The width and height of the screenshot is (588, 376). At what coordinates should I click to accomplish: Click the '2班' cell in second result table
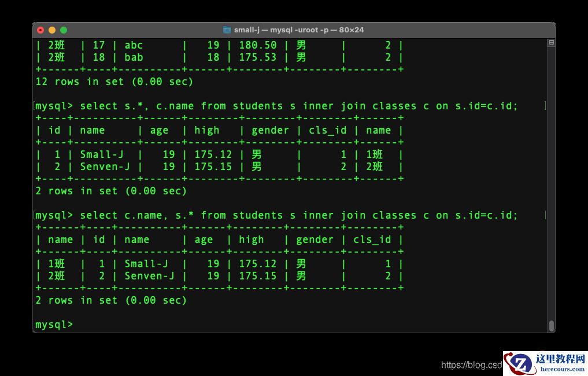coord(56,276)
